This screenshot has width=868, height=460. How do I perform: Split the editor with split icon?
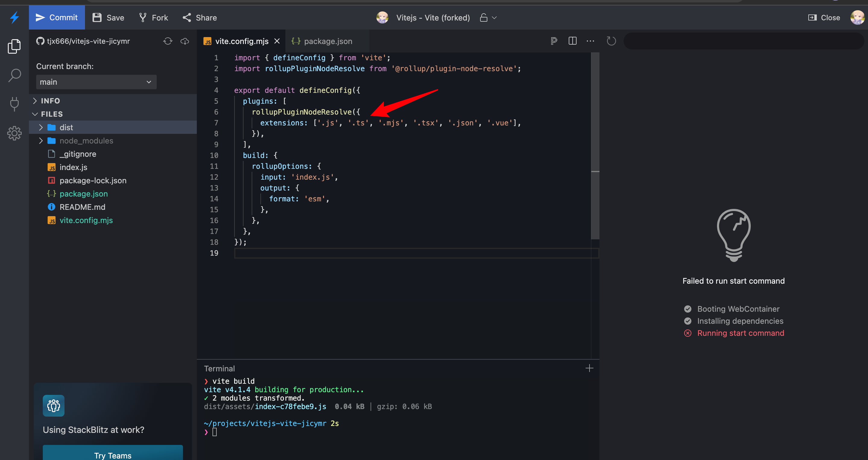coord(572,41)
